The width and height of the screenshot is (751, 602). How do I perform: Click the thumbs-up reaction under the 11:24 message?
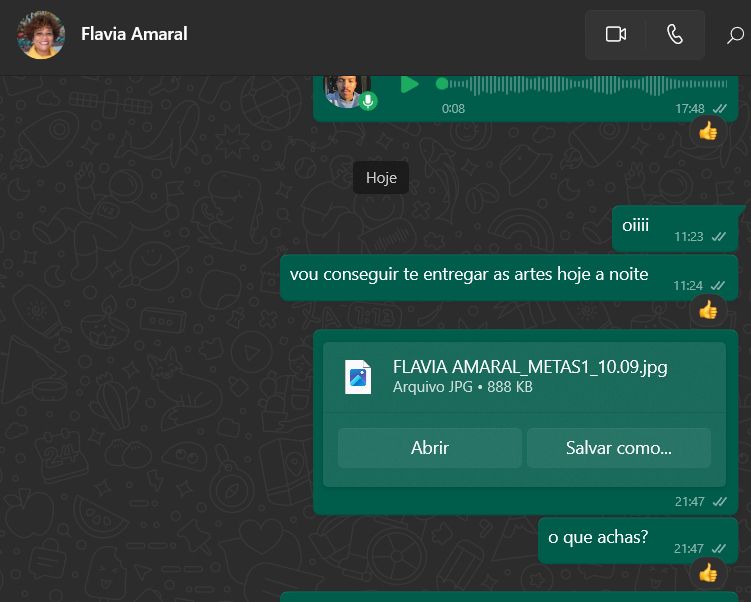707,310
